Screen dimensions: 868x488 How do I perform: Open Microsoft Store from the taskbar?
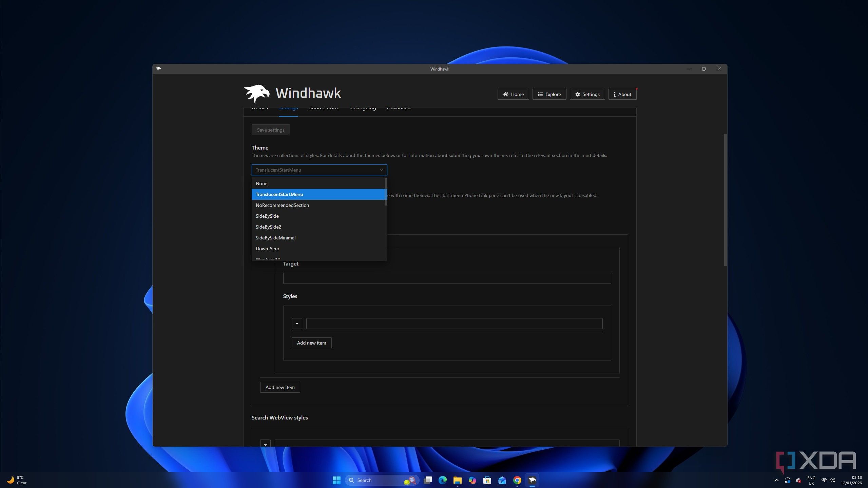point(487,480)
